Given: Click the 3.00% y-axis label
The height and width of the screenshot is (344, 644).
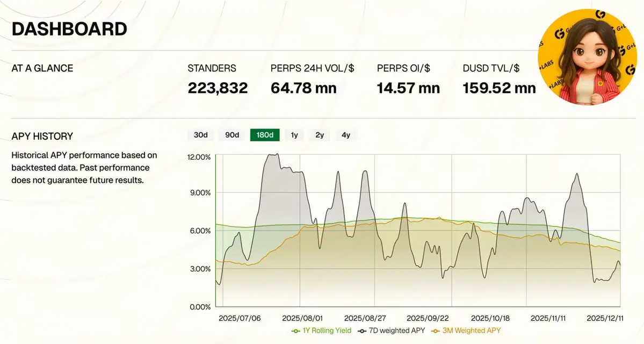Looking at the screenshot, I should (200, 269).
